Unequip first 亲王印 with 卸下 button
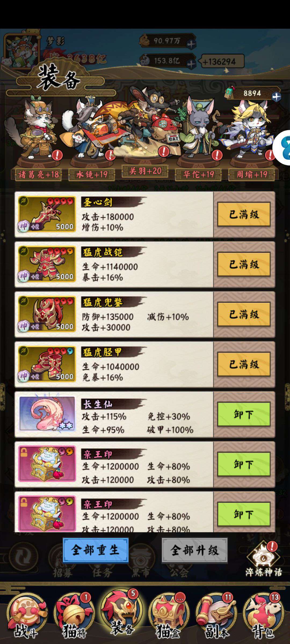290x644 pixels. 244,464
